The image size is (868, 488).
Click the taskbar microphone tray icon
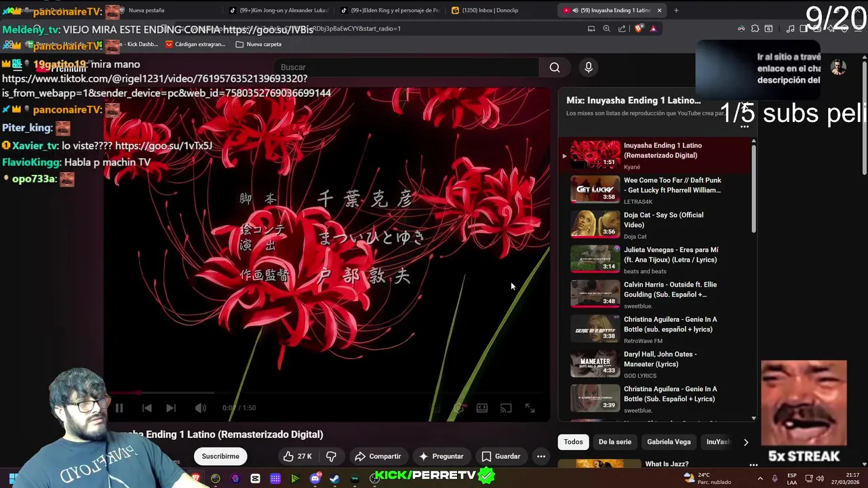(x=774, y=479)
